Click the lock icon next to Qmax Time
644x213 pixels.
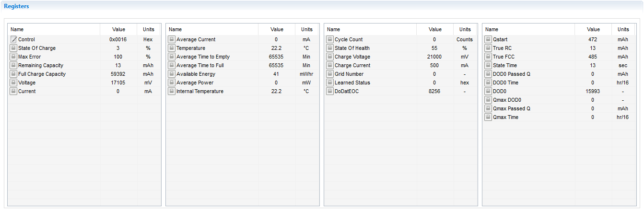(x=488, y=117)
